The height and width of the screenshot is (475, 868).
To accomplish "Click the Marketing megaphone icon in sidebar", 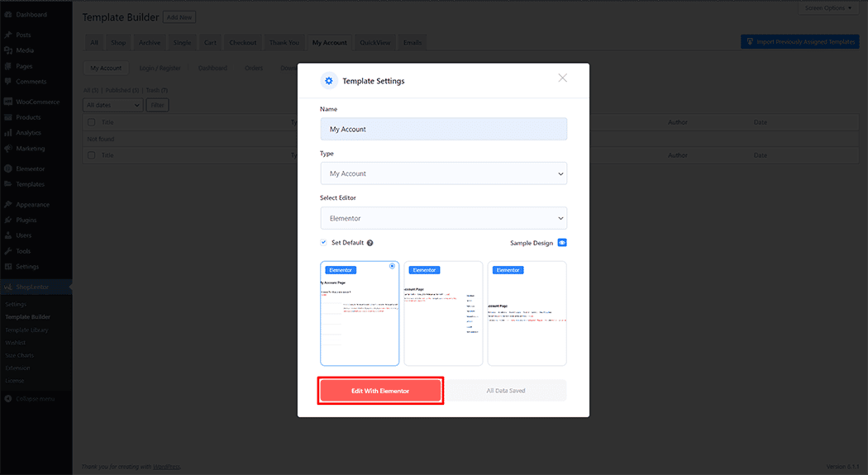I will 7,149.
